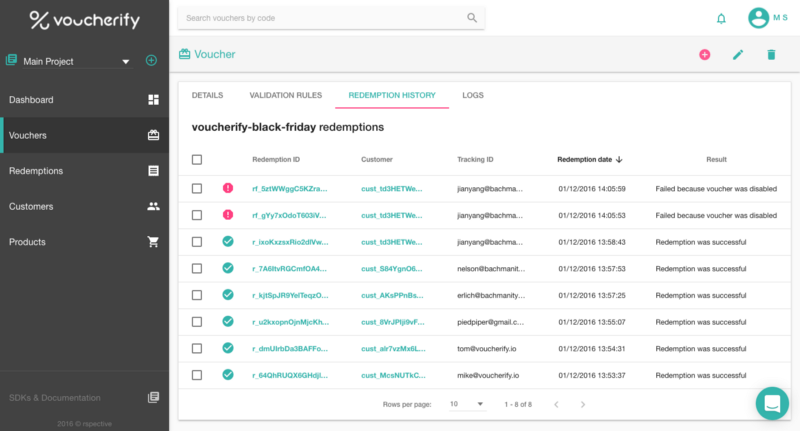
Task: Click failed status icon for rf_gYy7xOdoT603iV
Action: pos(228,215)
